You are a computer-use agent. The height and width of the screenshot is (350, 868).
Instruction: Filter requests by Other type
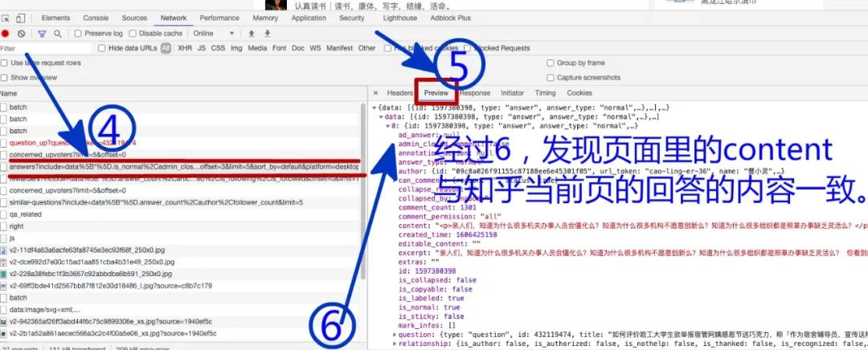pyautogui.click(x=366, y=48)
